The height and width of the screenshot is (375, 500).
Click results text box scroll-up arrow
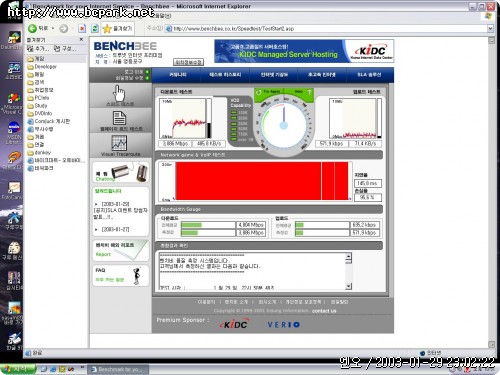(348, 257)
